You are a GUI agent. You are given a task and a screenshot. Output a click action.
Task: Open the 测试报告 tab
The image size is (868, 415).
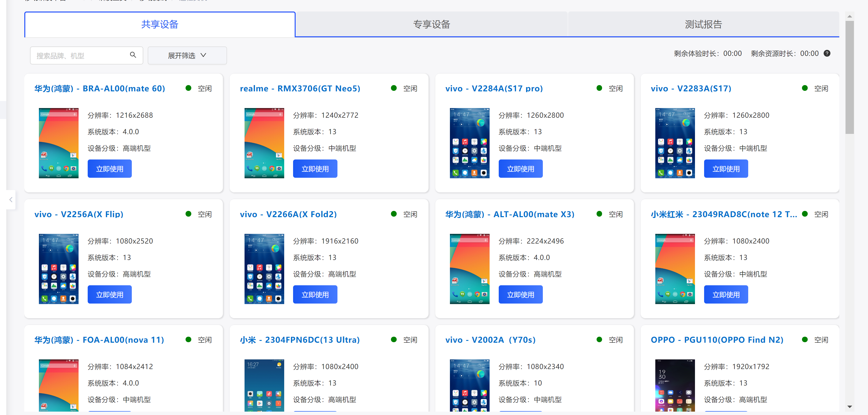[703, 24]
